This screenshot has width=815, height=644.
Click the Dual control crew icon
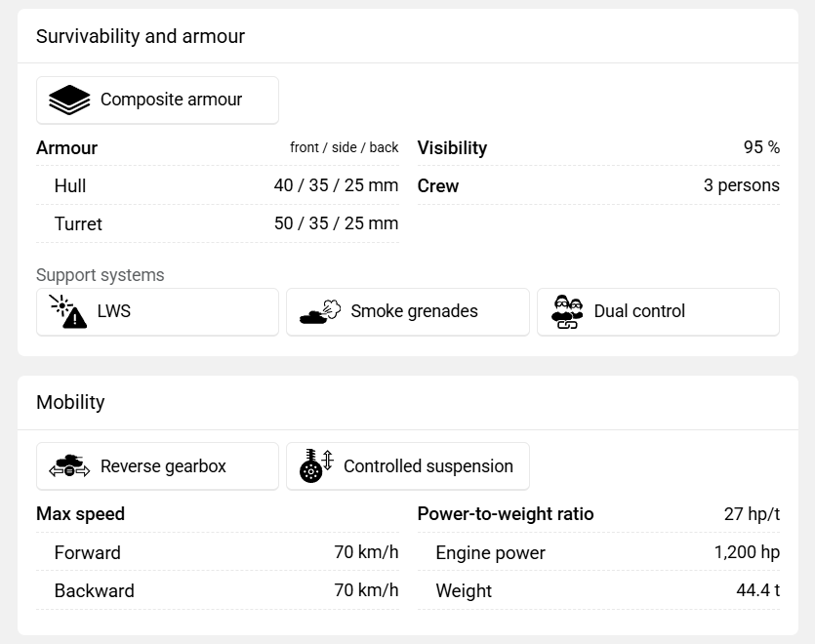coord(566,312)
